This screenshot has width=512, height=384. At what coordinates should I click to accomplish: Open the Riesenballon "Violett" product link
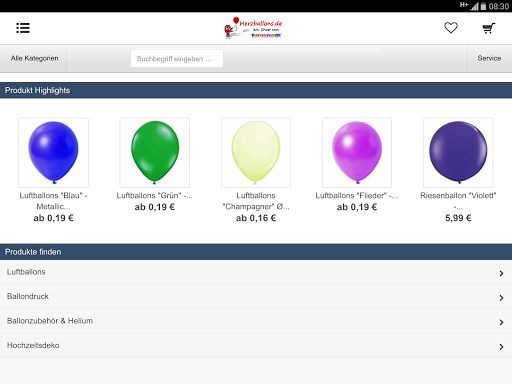point(458,201)
